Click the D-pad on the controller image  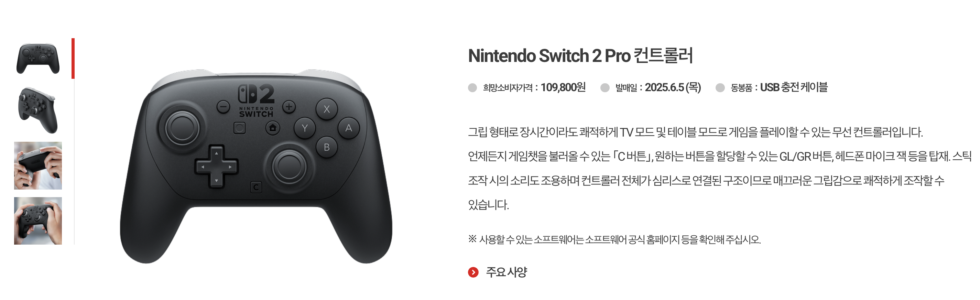pyautogui.click(x=216, y=167)
